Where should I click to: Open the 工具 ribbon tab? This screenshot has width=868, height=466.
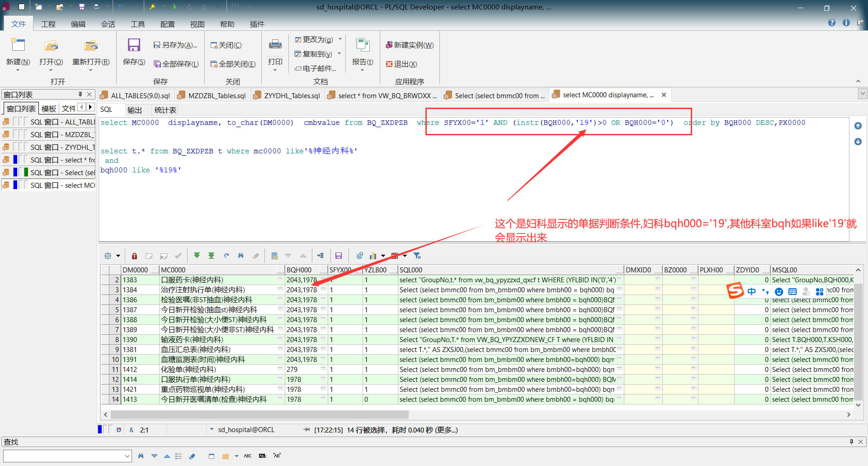tap(138, 24)
